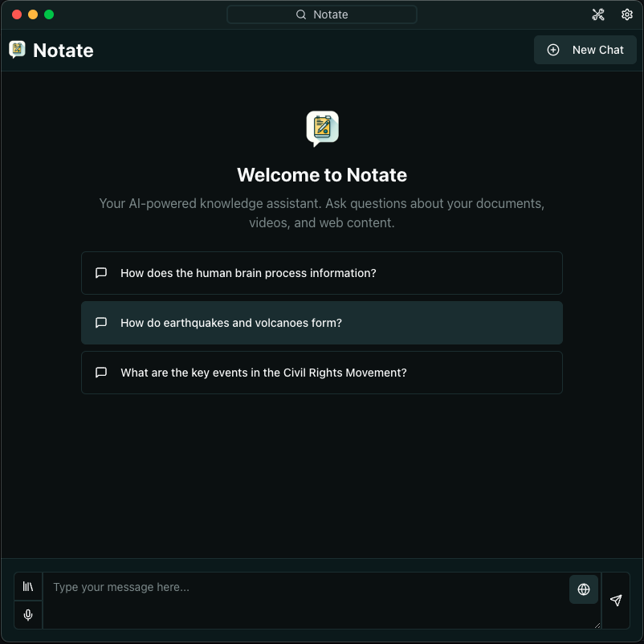644x644 pixels.
Task: Activate the microphone voice input
Action: [28, 615]
